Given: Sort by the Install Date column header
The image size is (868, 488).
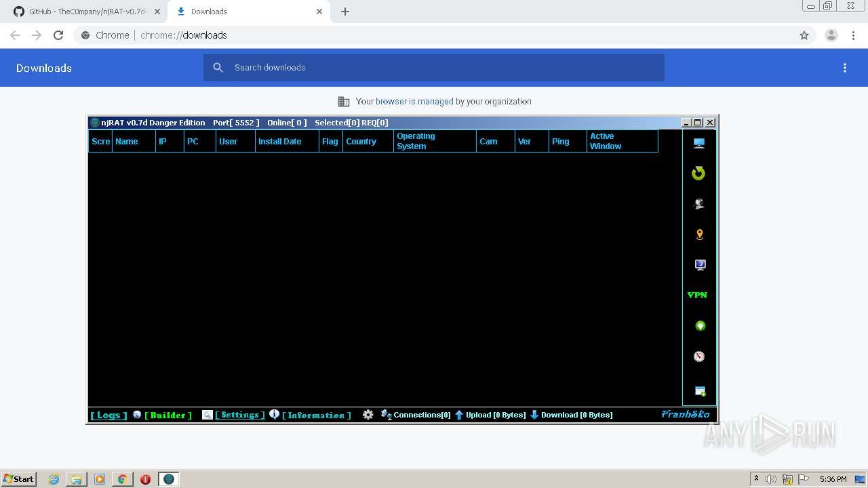Looking at the screenshot, I should pos(287,141).
